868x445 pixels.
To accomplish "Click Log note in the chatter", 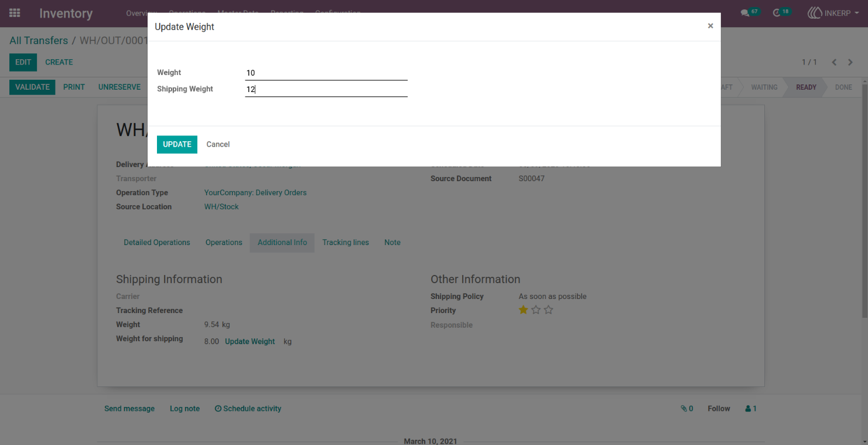I will [184, 409].
